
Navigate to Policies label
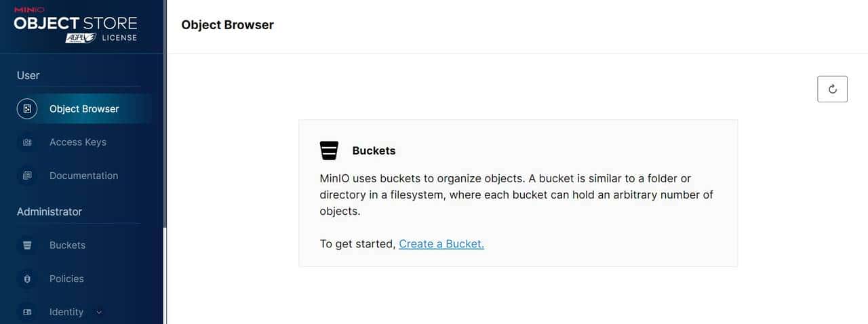click(66, 279)
